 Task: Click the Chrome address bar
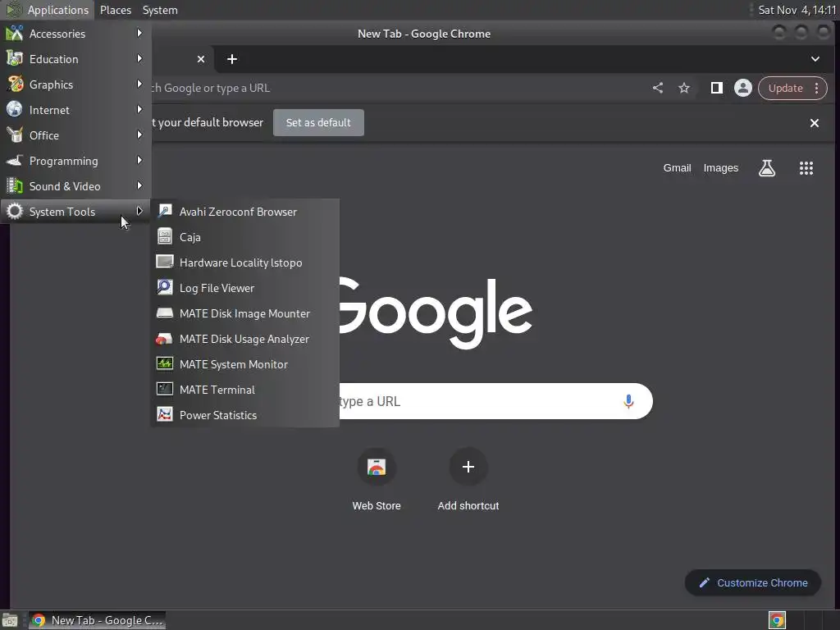[x=396, y=88]
